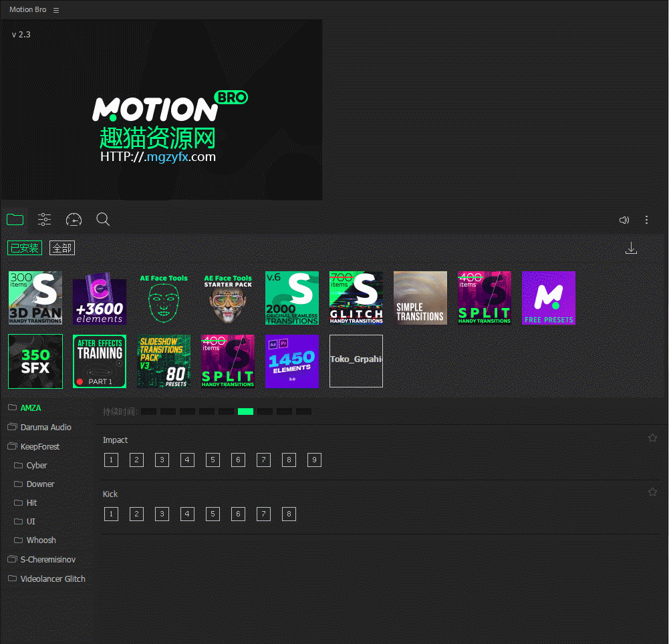
Task: Apply Impact preset 1
Action: click(111, 460)
